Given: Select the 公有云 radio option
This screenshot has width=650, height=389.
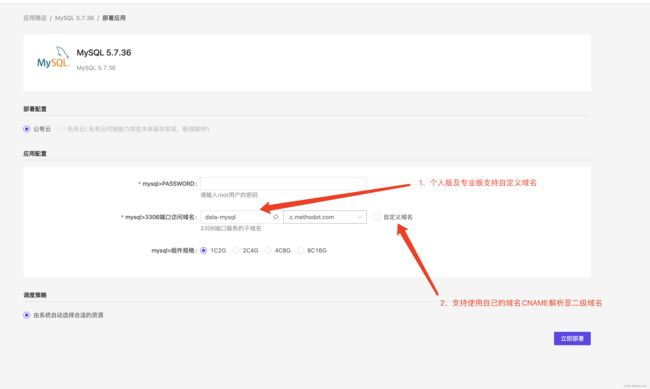Looking at the screenshot, I should point(27,129).
